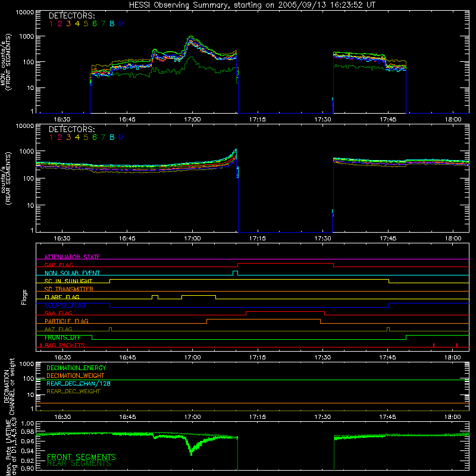Click olive detector 5 in the front segments legend
Viewport: 476px width, 476px height.
86,24
